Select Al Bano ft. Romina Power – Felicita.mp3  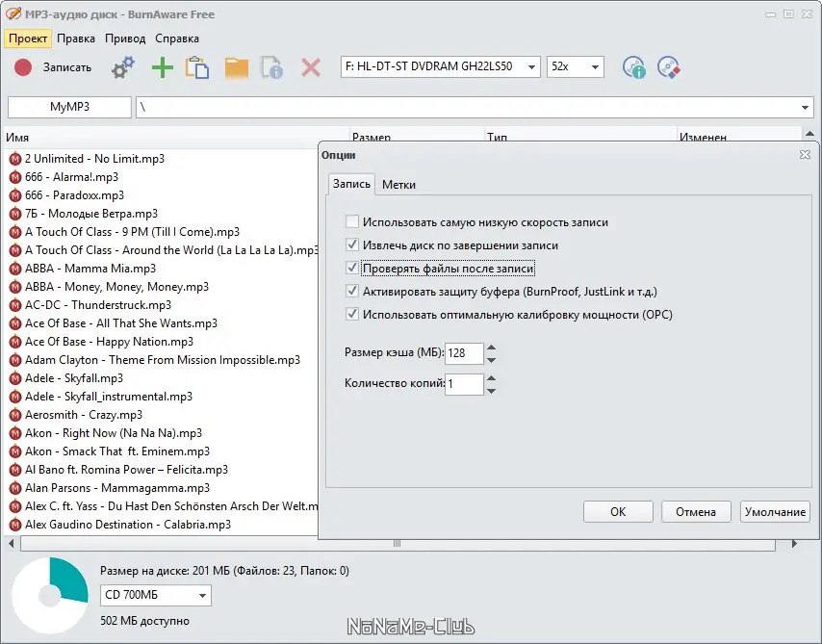126,470
